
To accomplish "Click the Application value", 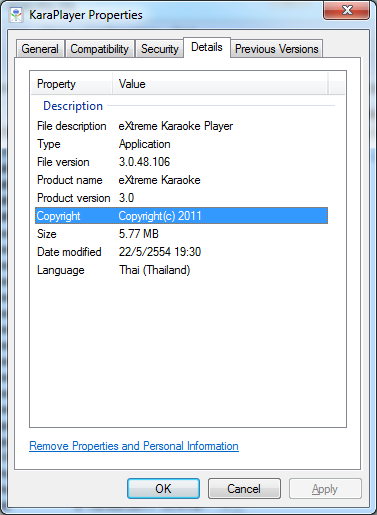I will pyautogui.click(x=145, y=144).
